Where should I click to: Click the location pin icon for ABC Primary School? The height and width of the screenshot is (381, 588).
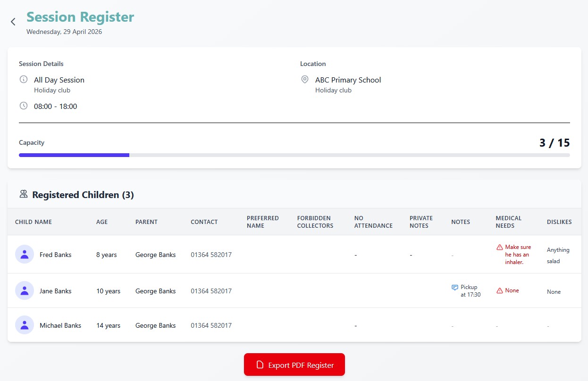(305, 79)
